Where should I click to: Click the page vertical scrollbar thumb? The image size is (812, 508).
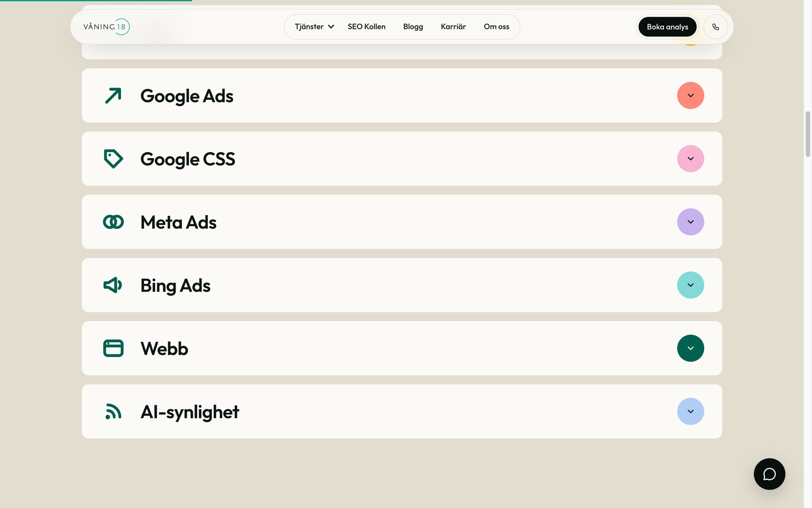coord(807,134)
